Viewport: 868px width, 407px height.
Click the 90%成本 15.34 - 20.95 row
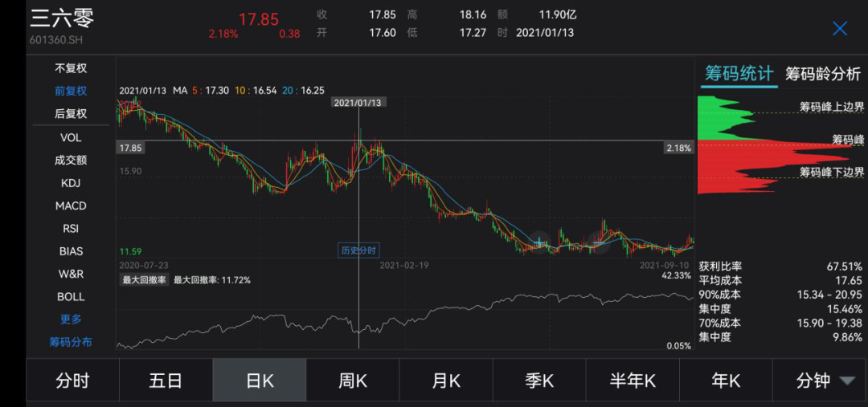[x=780, y=294]
